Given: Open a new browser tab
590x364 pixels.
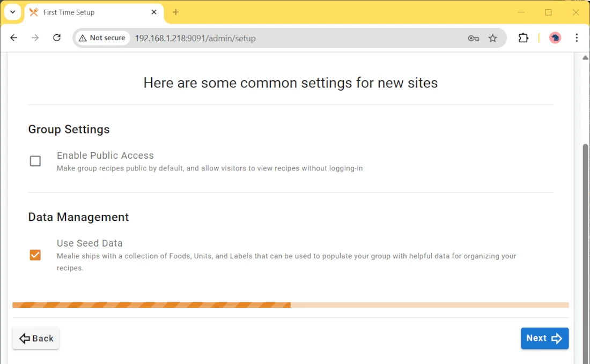Looking at the screenshot, I should 176,12.
